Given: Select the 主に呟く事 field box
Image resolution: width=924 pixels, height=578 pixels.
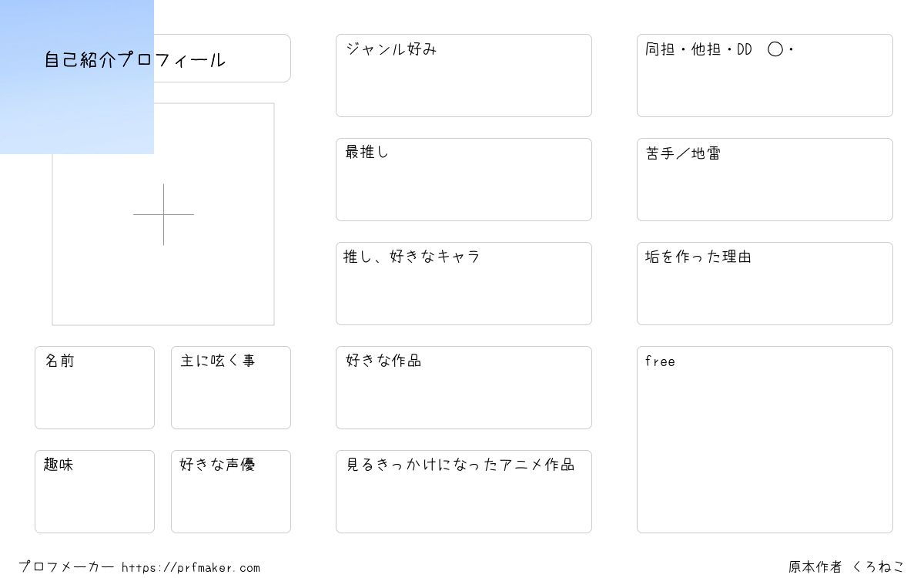Looking at the screenshot, I should [x=231, y=388].
